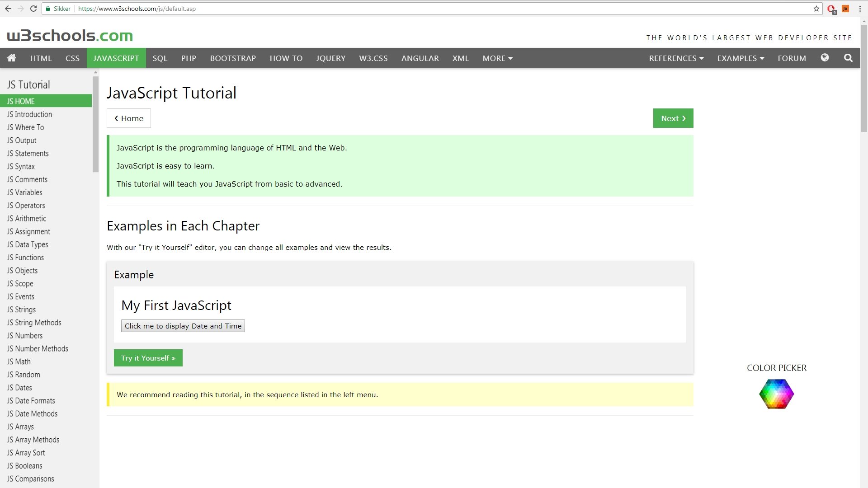The height and width of the screenshot is (488, 868).
Task: Open JS Where To chapter
Action: coord(46,127)
